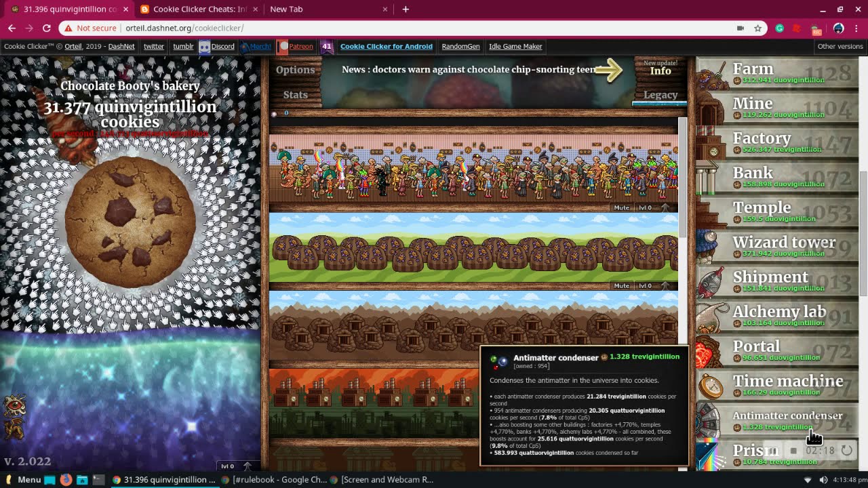868x488 pixels.
Task: Open the taskbar Menu button
Action: [x=23, y=479]
